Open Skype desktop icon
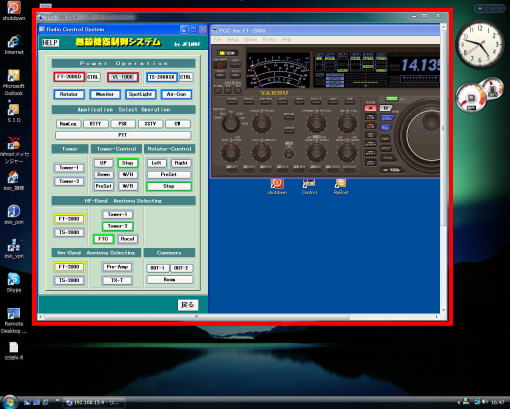 14,283
